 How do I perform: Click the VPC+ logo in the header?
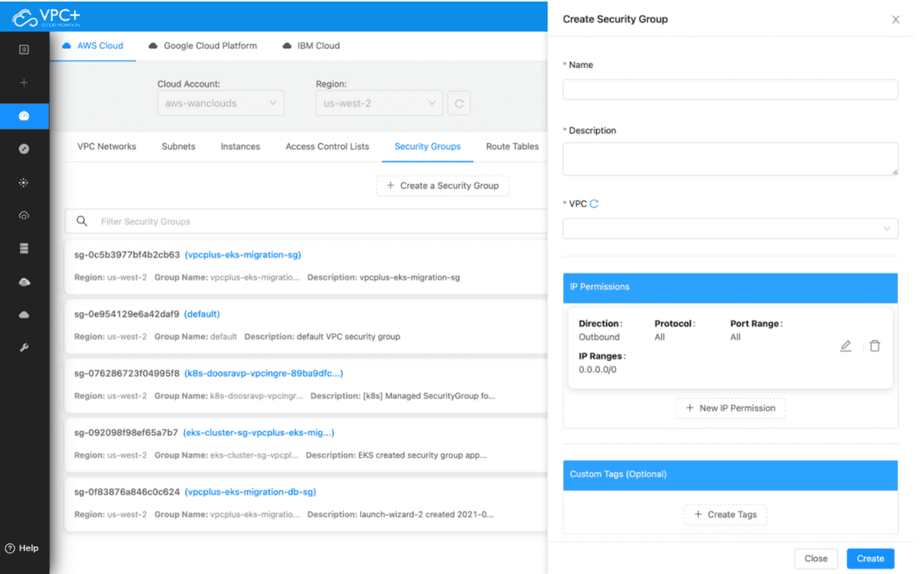point(48,16)
